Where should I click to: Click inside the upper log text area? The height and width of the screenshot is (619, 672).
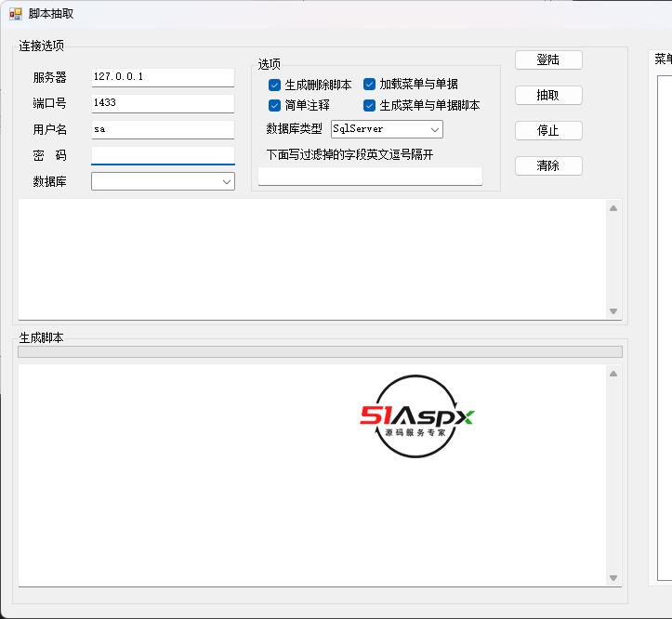click(x=312, y=259)
